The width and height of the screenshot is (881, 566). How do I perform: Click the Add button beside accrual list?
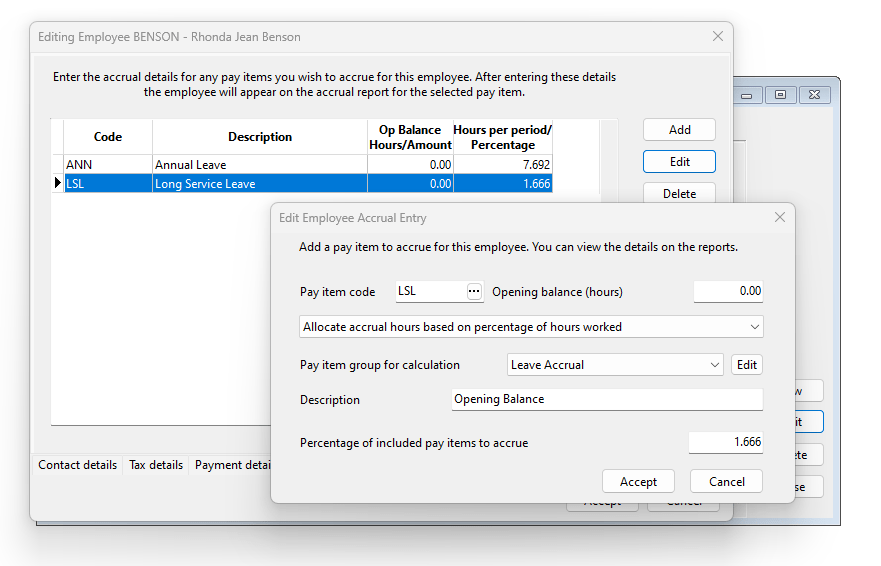point(679,130)
